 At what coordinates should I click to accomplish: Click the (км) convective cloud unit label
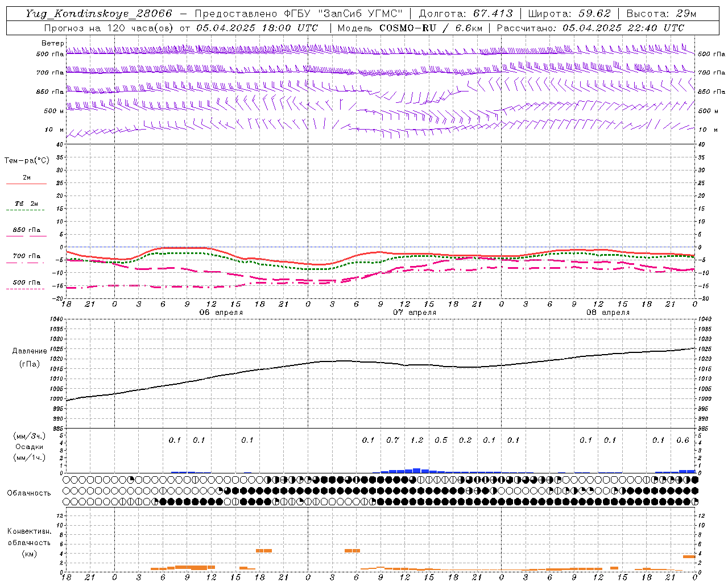pos(30,554)
